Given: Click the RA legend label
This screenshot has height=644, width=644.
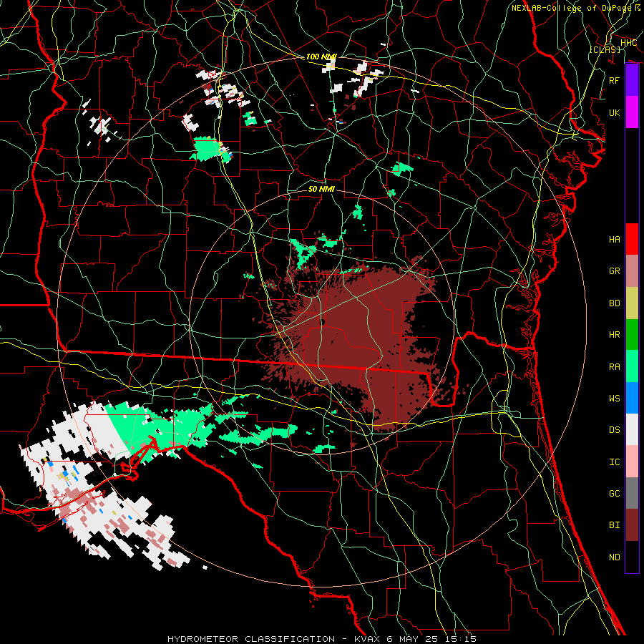Looking at the screenshot, I should 614,367.
